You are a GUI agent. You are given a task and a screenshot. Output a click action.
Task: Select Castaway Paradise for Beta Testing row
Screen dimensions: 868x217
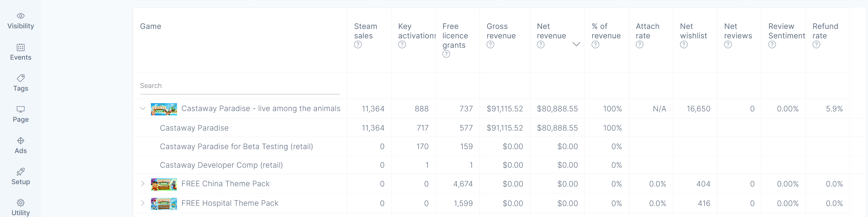(491, 146)
